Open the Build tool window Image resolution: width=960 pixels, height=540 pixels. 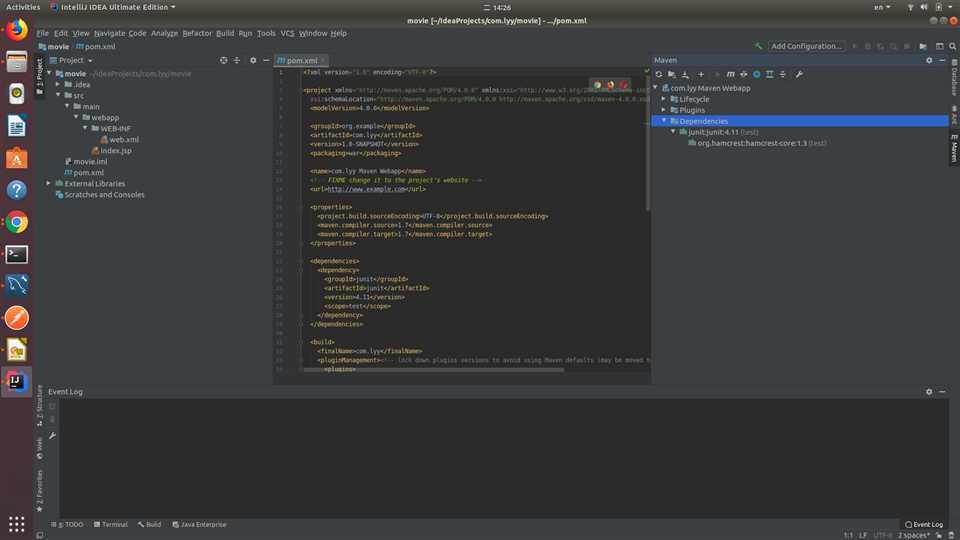149,525
